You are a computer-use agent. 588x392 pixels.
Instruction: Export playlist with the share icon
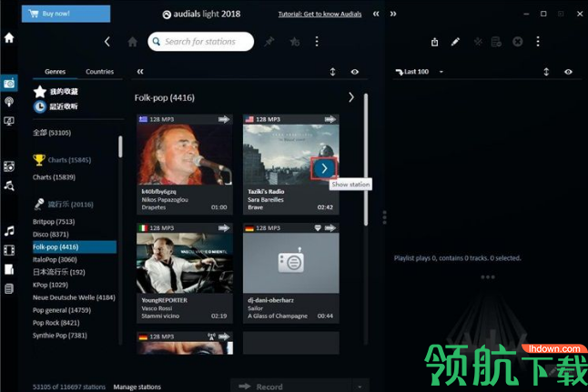[x=434, y=42]
